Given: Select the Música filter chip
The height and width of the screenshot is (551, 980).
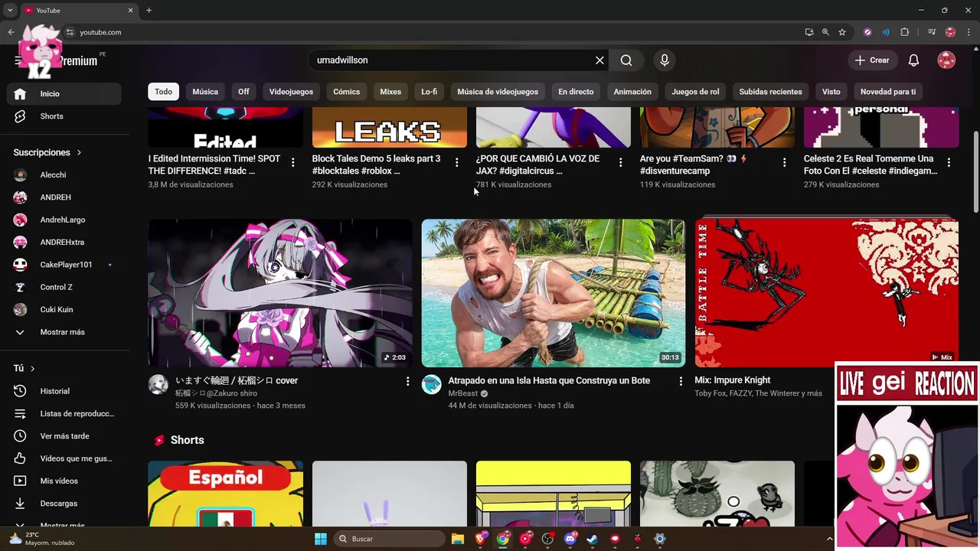Looking at the screenshot, I should tap(205, 92).
